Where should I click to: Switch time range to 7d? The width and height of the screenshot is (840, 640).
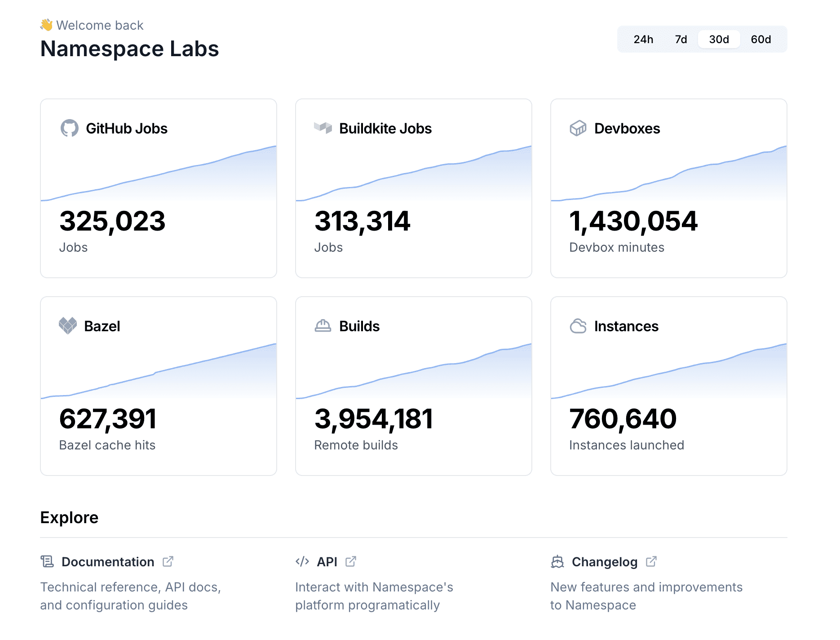coord(681,40)
